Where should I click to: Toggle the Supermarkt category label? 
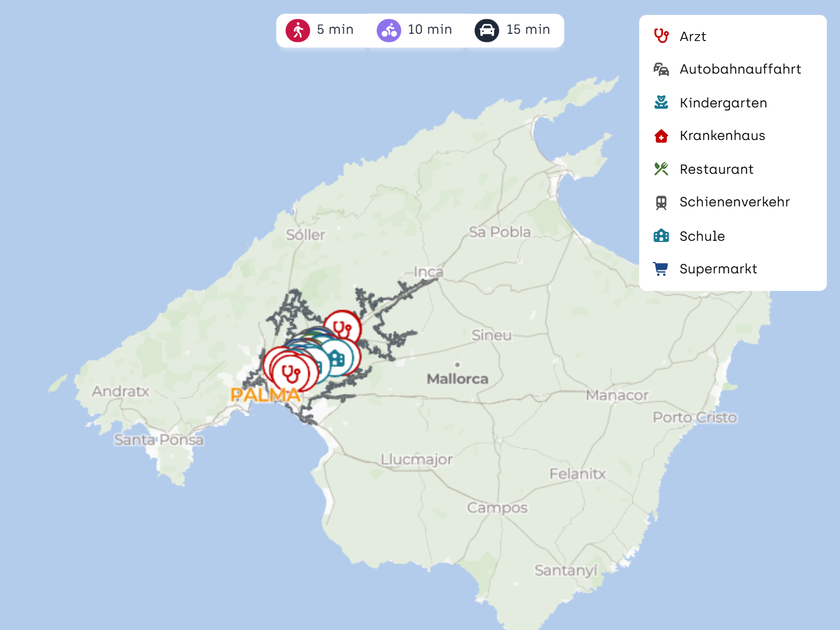pyautogui.click(x=718, y=269)
